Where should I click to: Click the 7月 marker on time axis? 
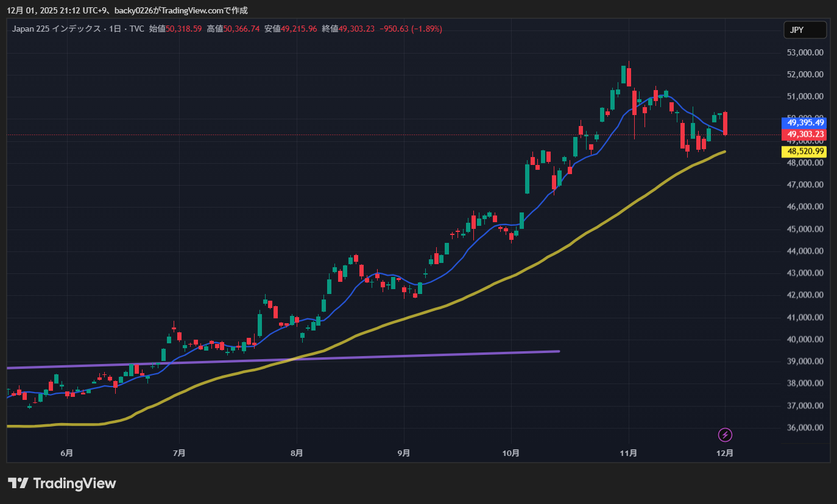pyautogui.click(x=179, y=453)
